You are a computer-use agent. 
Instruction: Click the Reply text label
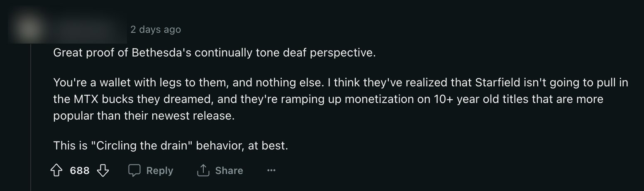click(x=160, y=171)
